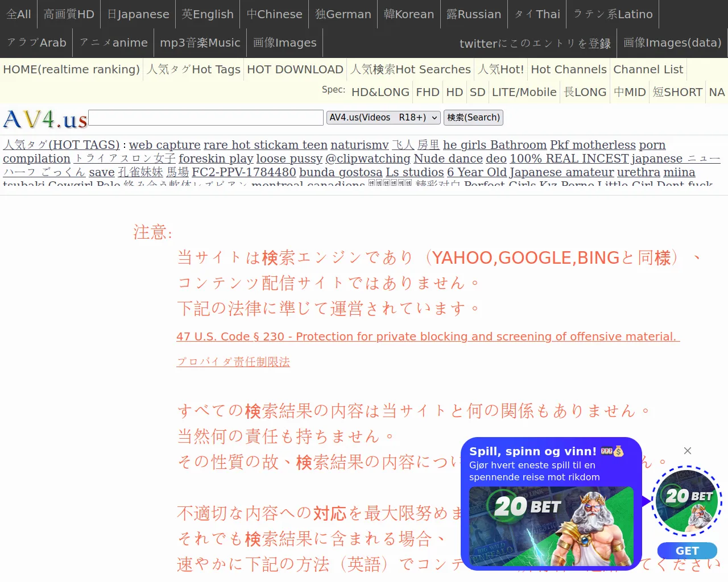Open the Hot Channels menu item
Screen dimensions: 728x582
[x=568, y=69]
